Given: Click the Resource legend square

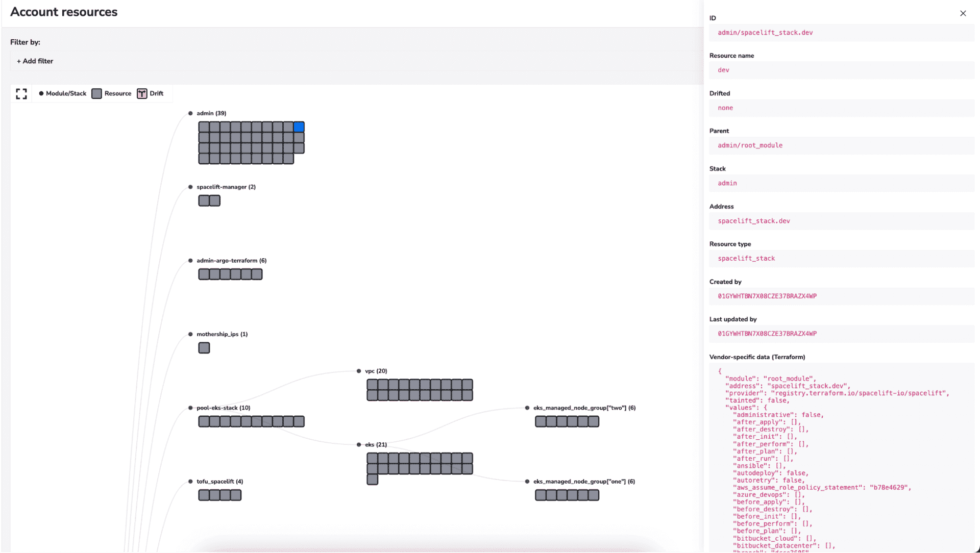Looking at the screenshot, I should (97, 94).
